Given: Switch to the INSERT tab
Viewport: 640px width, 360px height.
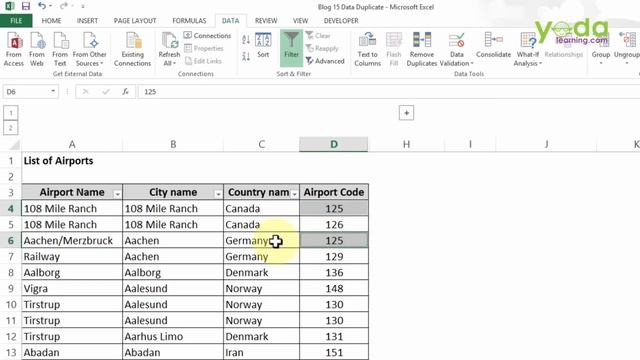Looking at the screenshot, I should click(87, 20).
